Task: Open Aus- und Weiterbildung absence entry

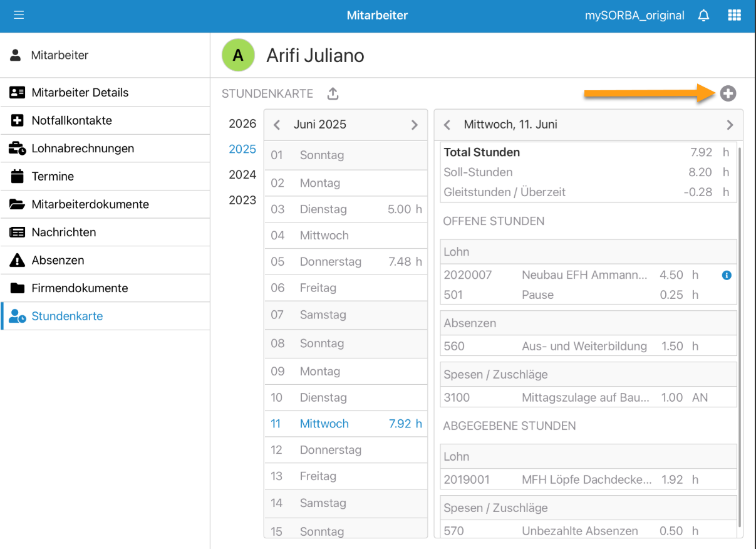Action: click(x=584, y=346)
